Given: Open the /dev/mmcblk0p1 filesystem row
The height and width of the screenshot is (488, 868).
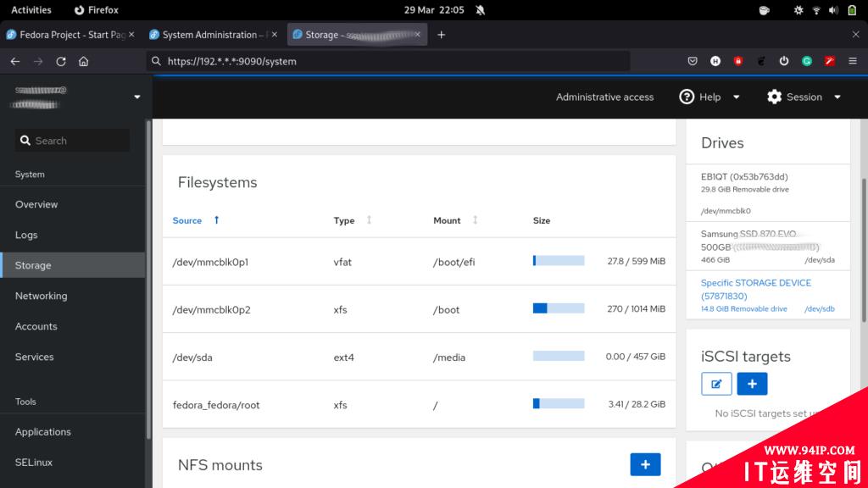Looking at the screenshot, I should 419,262.
